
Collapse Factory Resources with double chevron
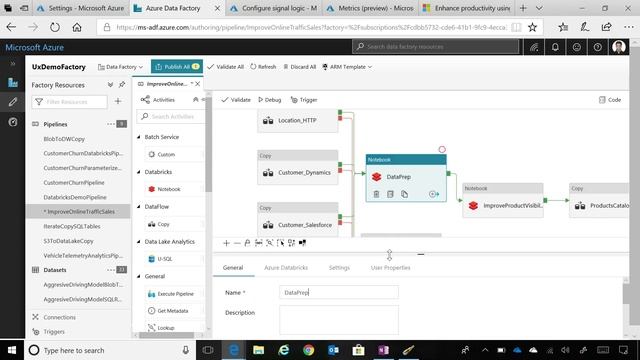click(x=110, y=85)
